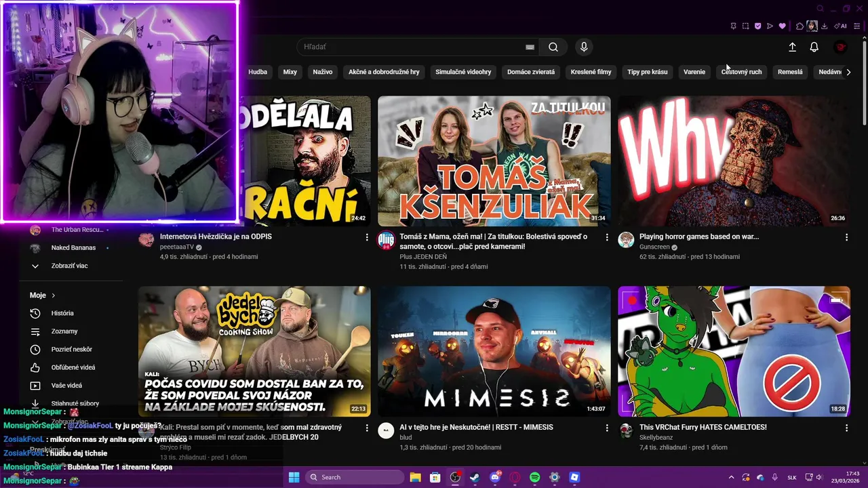The width and height of the screenshot is (868, 488).
Task: Open Easy Setup sliders icon
Action: point(856,26)
